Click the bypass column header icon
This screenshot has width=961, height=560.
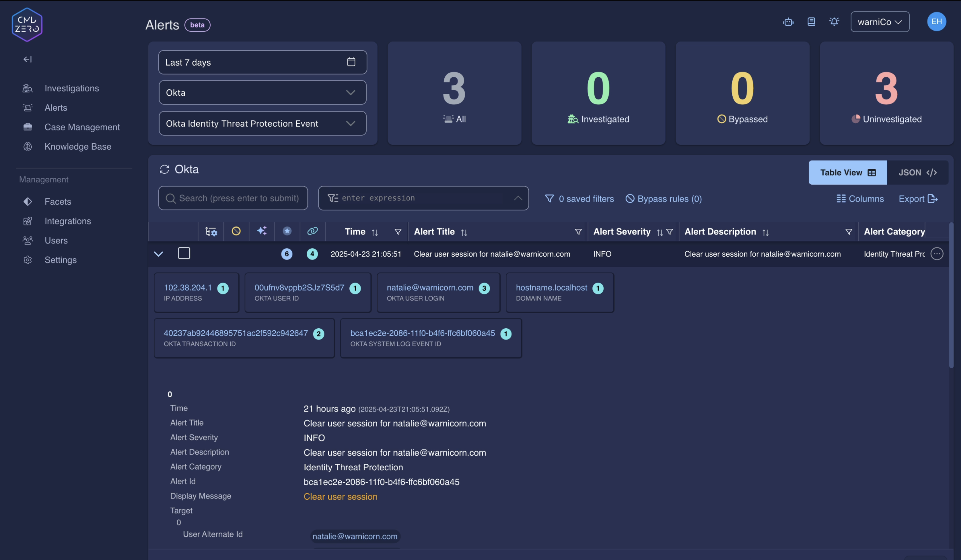(236, 231)
